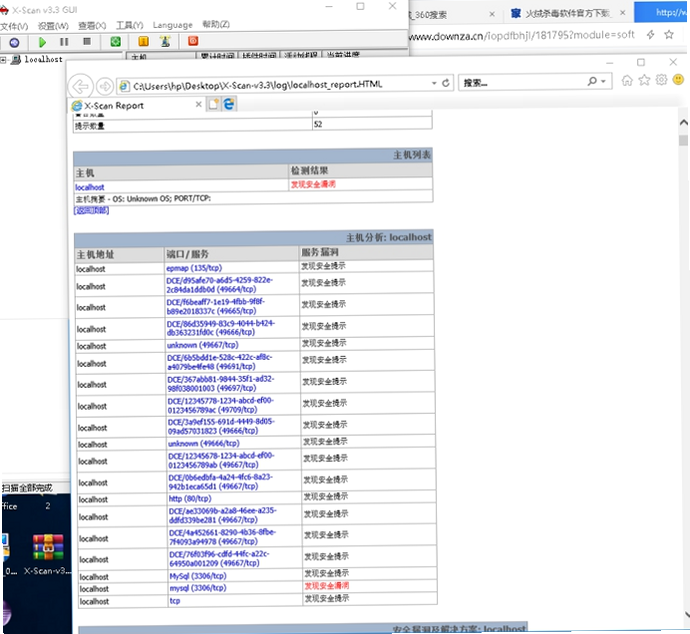The image size is (690, 634).
Task: Open the tcp link in last table row
Action: [x=175, y=601]
